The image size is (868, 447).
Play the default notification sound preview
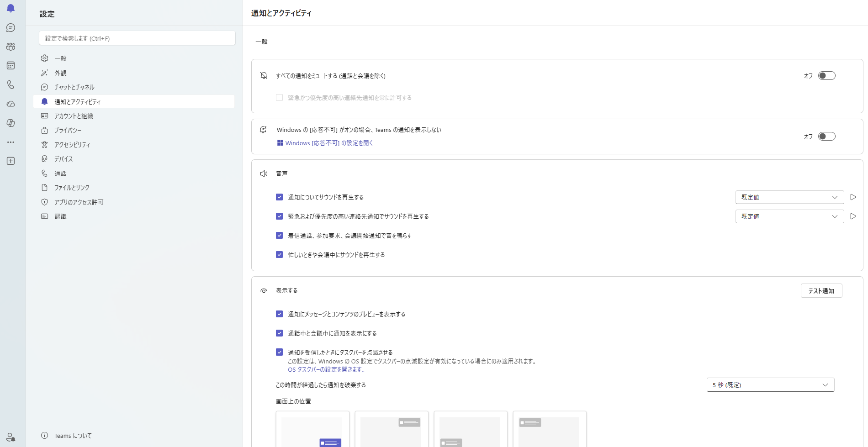(x=853, y=197)
